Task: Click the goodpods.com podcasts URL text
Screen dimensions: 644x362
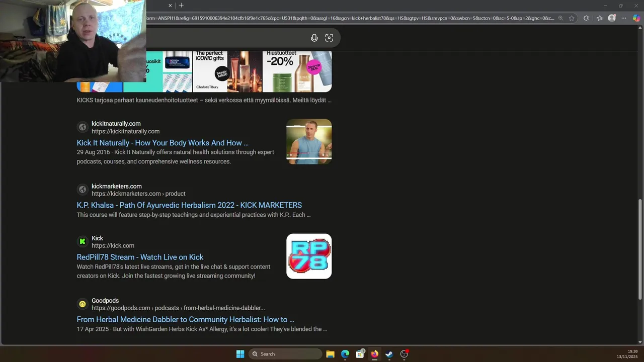Action: coord(178,308)
